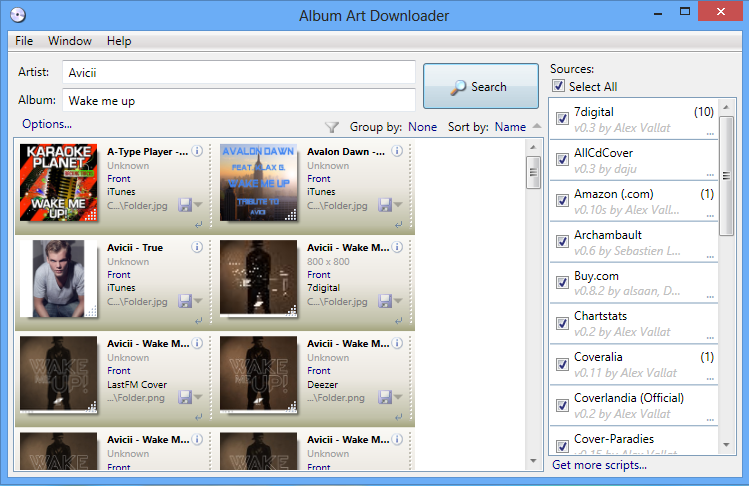Uncheck the Cover-Paradies source
Image resolution: width=749 pixels, height=486 pixels.
pyautogui.click(x=562, y=446)
